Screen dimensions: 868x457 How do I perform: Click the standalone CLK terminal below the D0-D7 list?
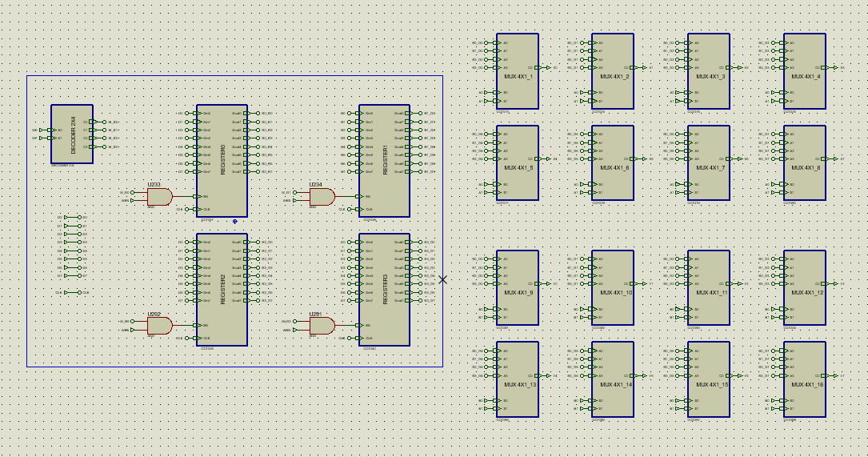click(73, 292)
